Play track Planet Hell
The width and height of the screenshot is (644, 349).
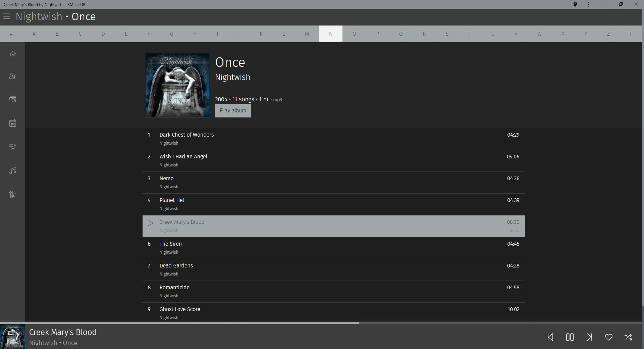click(x=334, y=204)
